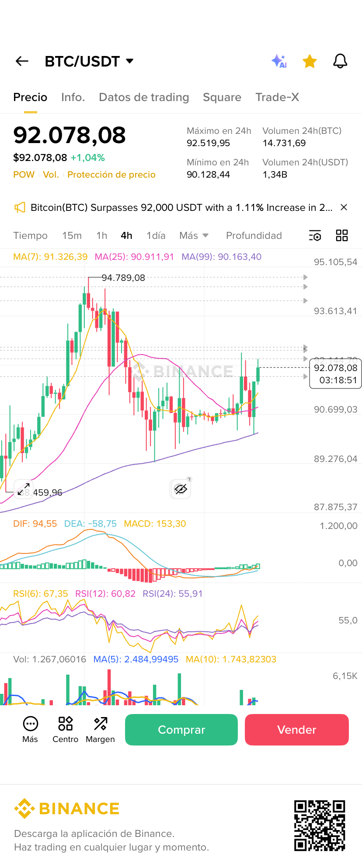
Task: Expand the Más intervals dropdown
Action: point(194,235)
